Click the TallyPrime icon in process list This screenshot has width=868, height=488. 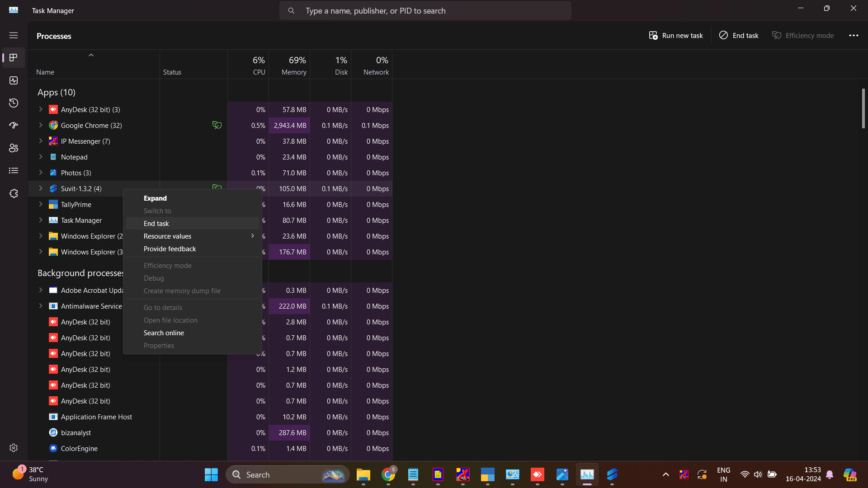[53, 204]
